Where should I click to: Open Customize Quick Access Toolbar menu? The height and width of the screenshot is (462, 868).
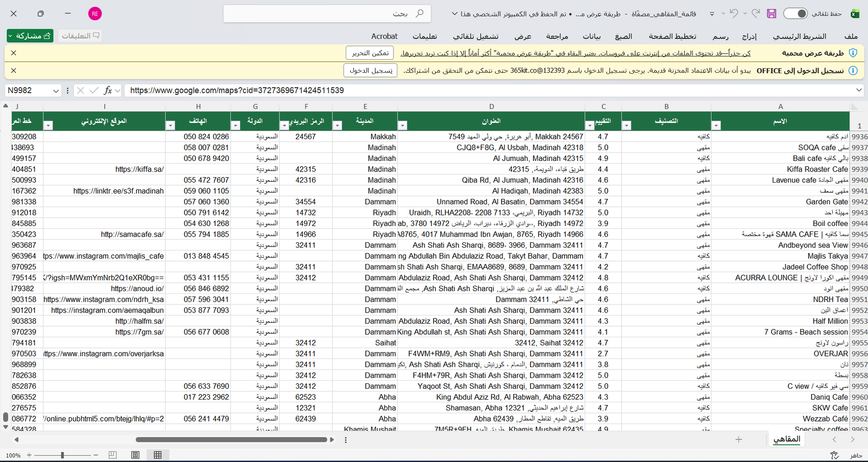(712, 14)
